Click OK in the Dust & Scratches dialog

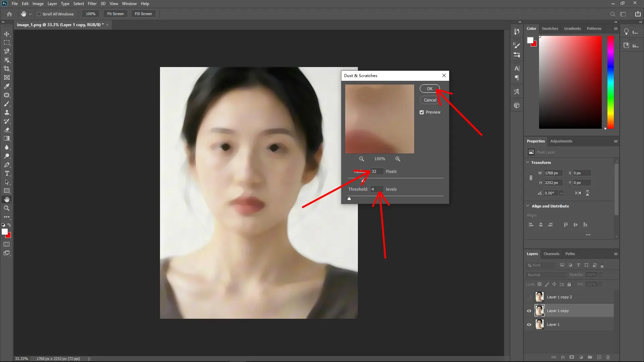point(430,88)
